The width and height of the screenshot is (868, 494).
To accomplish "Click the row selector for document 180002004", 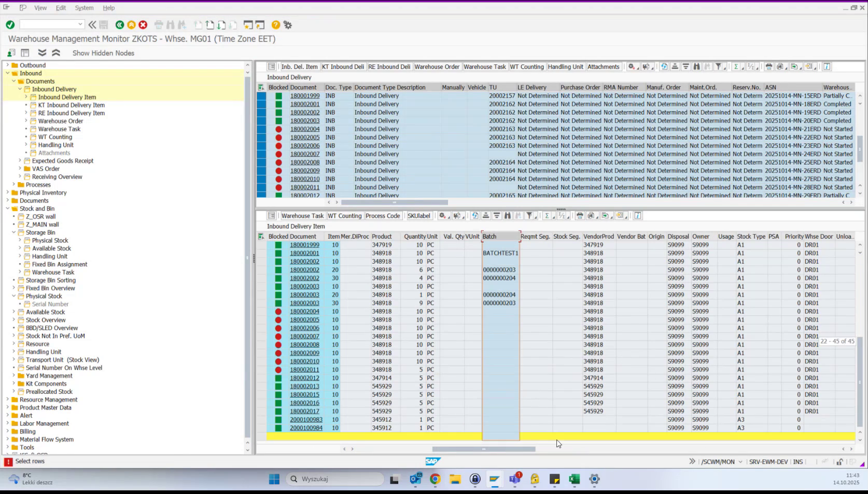I will coord(261,129).
